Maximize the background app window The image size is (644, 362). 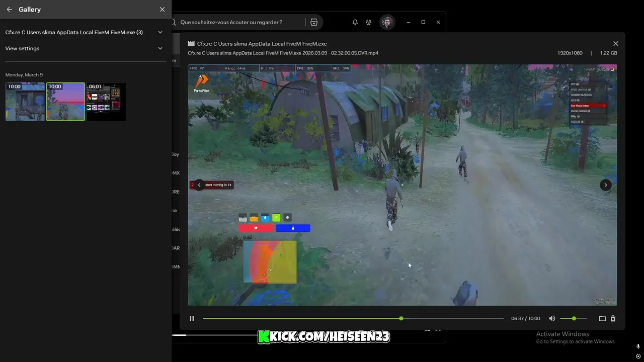coord(423,22)
